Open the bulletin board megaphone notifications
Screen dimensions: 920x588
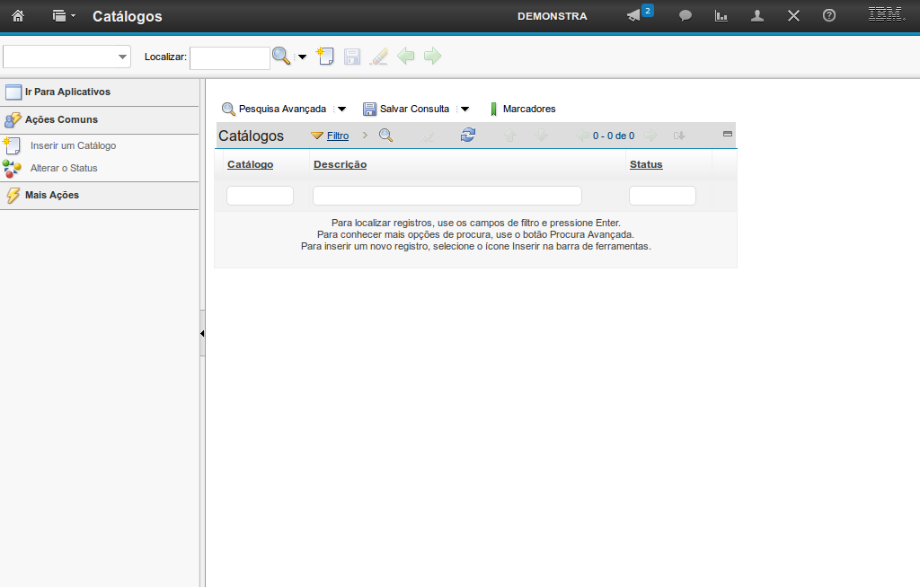coord(634,16)
